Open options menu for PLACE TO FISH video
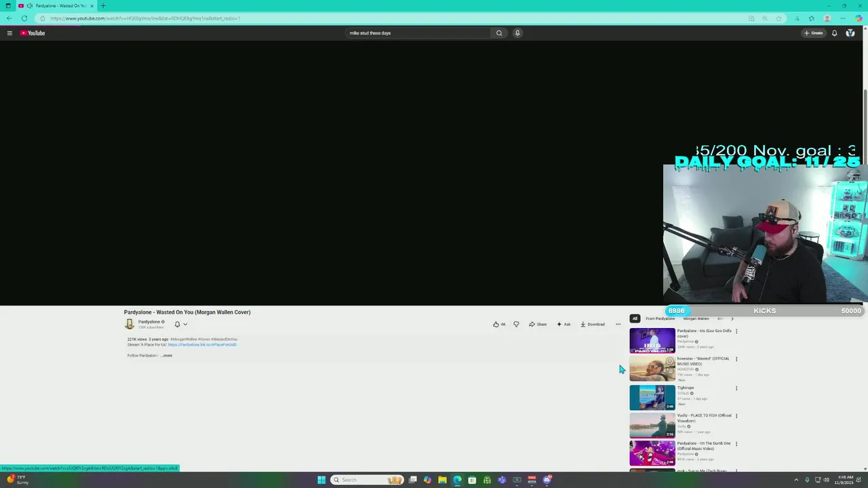Viewport: 868px width, 488px height. point(736,416)
